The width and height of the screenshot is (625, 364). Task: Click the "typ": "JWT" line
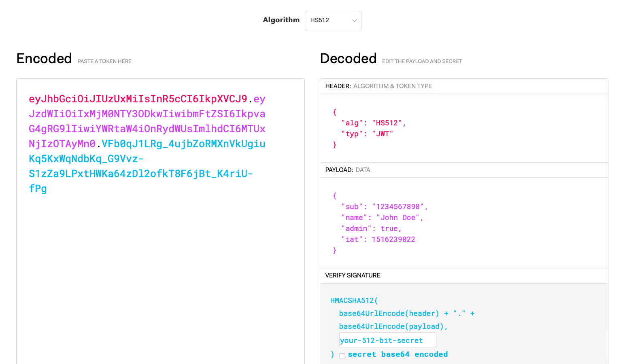click(x=367, y=134)
